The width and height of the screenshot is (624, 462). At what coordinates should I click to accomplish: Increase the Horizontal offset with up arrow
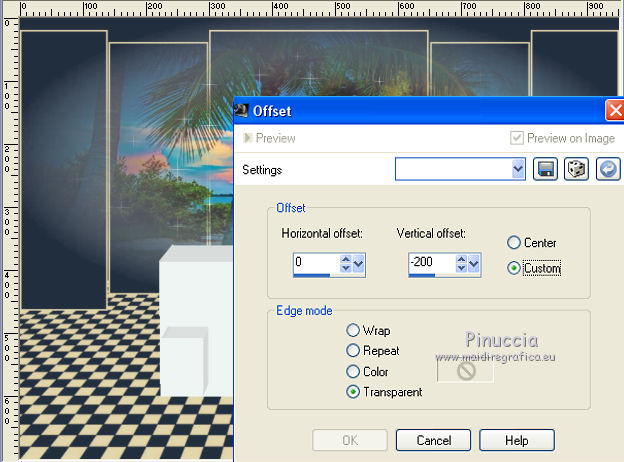point(346,259)
